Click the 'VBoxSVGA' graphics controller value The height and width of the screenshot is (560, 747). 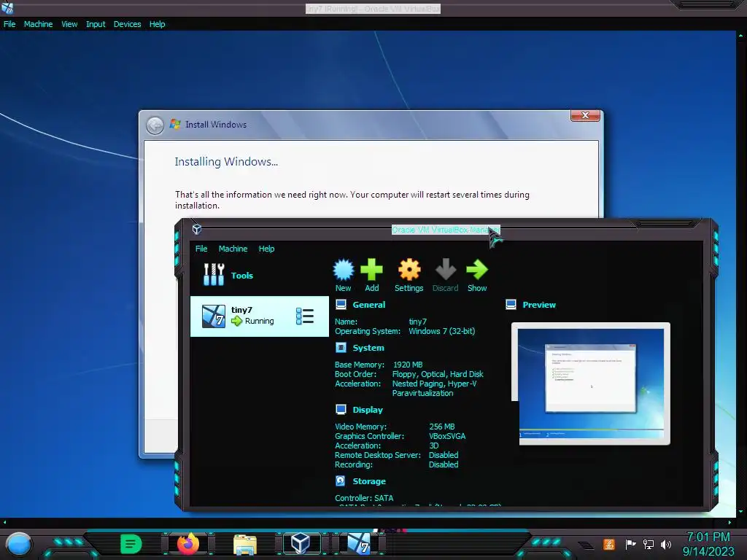[x=447, y=436]
